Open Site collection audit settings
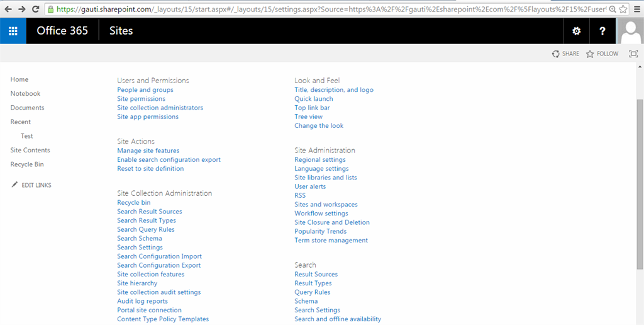The height and width of the screenshot is (325, 644). pyautogui.click(x=159, y=292)
